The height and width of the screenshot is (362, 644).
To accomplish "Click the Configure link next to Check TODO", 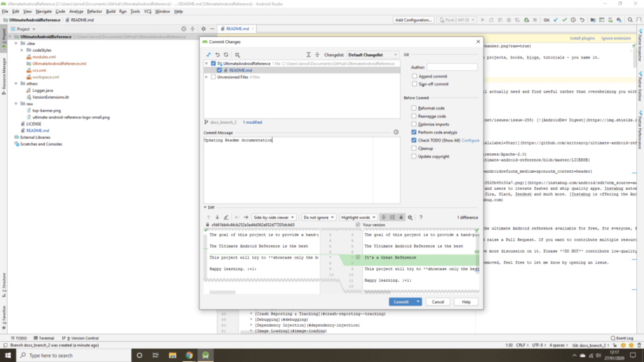I will tap(470, 140).
